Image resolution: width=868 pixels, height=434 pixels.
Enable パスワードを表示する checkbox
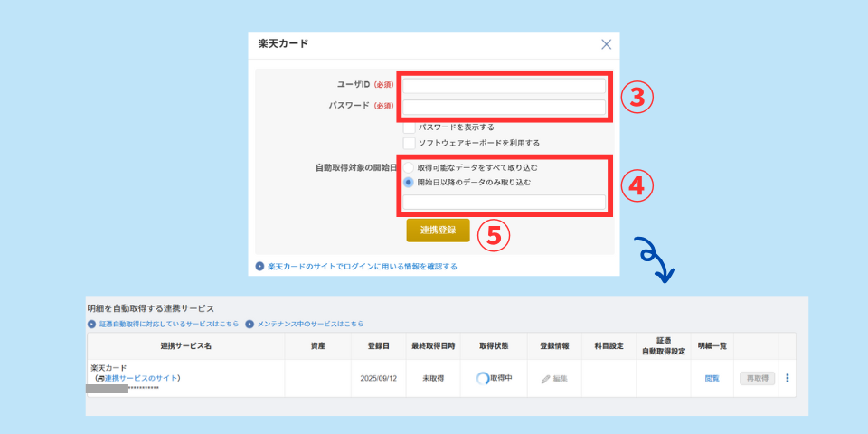410,127
